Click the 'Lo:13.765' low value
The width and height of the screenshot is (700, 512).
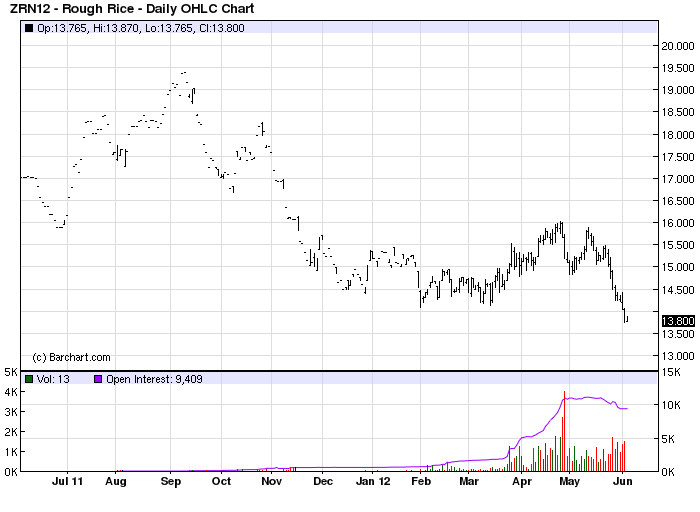pyautogui.click(x=170, y=28)
